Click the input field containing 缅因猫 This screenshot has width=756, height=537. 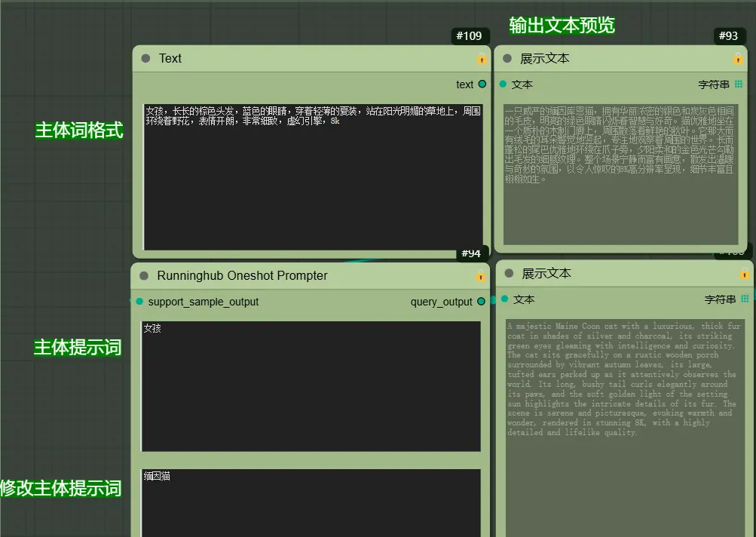[311, 503]
